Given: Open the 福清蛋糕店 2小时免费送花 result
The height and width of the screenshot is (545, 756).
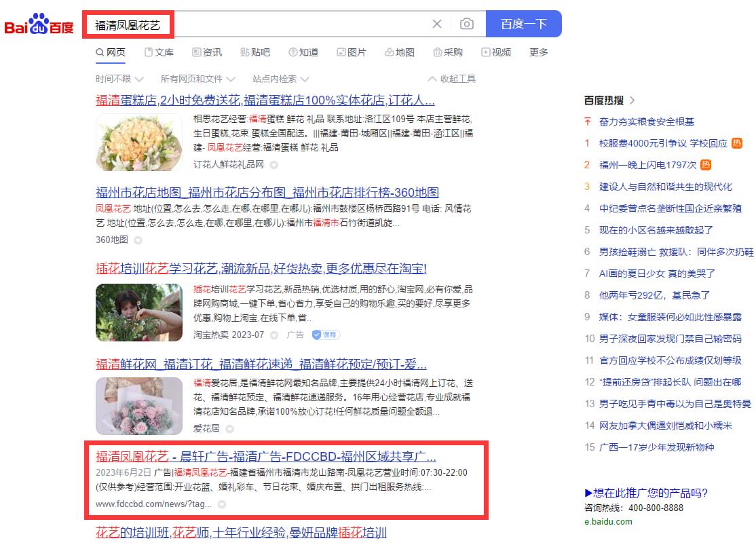Looking at the screenshot, I should pos(265,100).
